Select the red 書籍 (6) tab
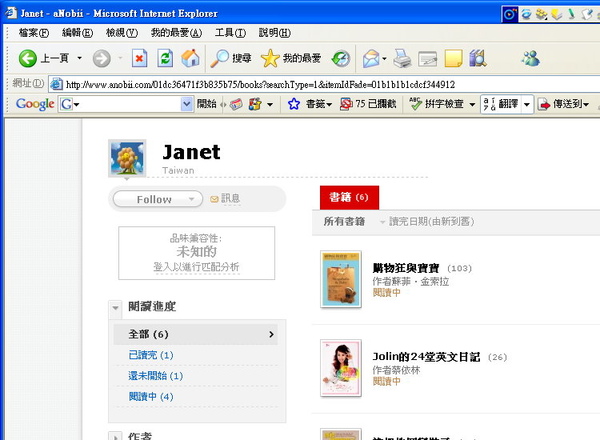The height and width of the screenshot is (440, 600). pos(349,197)
